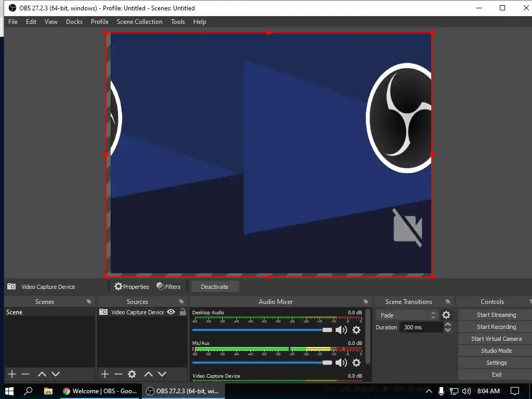Open Filters for Video Capture Device

coord(169,287)
